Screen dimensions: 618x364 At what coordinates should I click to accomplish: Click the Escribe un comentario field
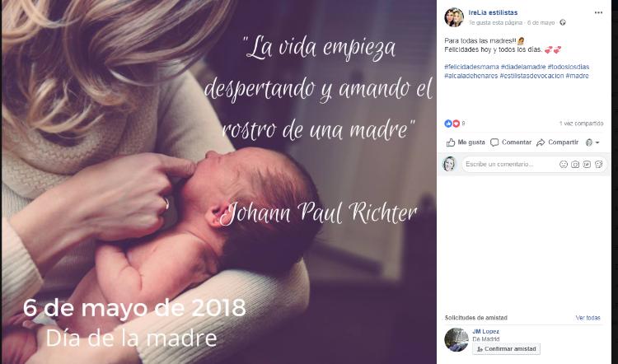[x=510, y=164]
